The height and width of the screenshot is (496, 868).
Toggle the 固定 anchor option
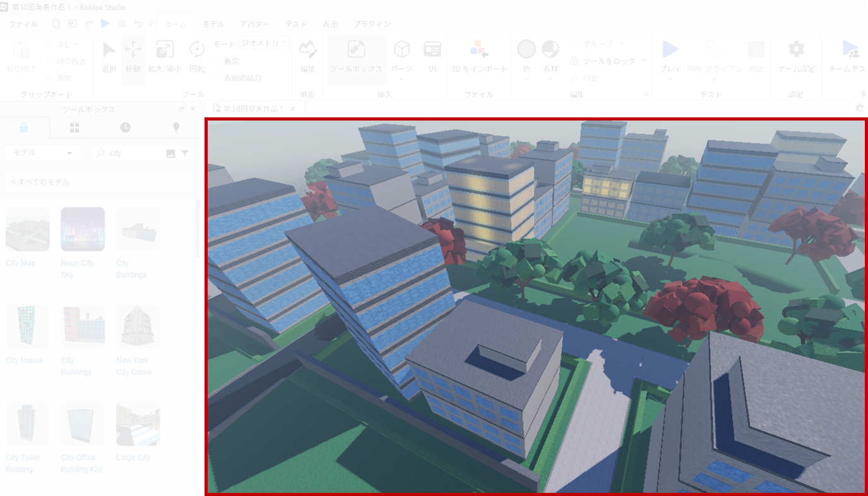click(x=585, y=78)
